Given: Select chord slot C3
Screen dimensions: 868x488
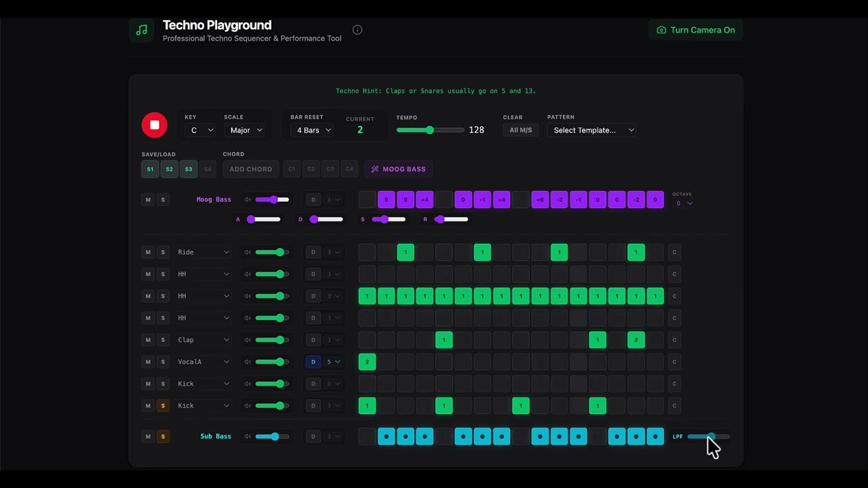Looking at the screenshot, I should click(x=330, y=169).
